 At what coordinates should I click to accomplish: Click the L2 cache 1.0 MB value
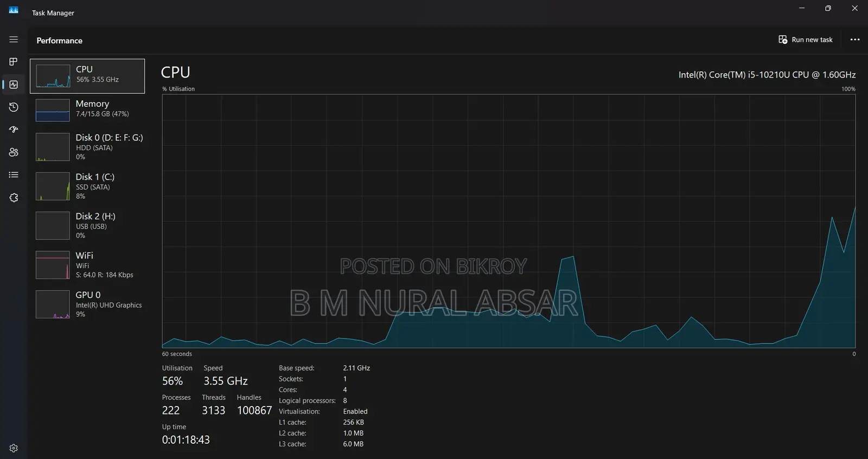coord(353,433)
